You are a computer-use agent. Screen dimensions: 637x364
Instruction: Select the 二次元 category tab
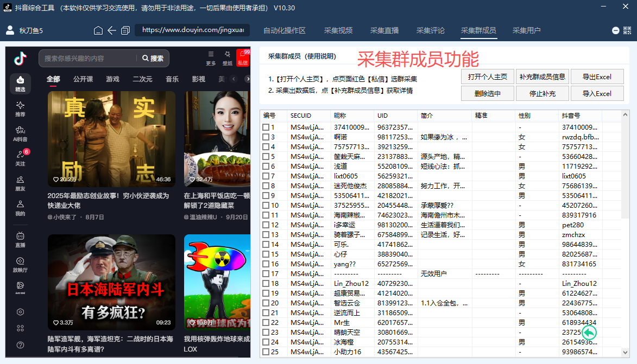pos(142,79)
